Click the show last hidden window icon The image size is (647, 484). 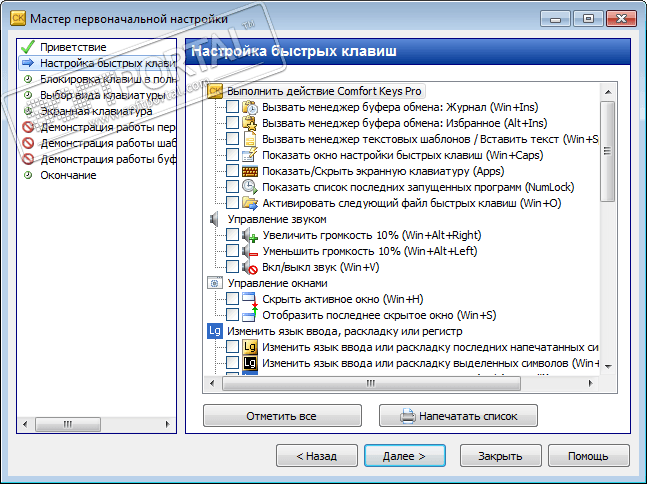[x=250, y=315]
